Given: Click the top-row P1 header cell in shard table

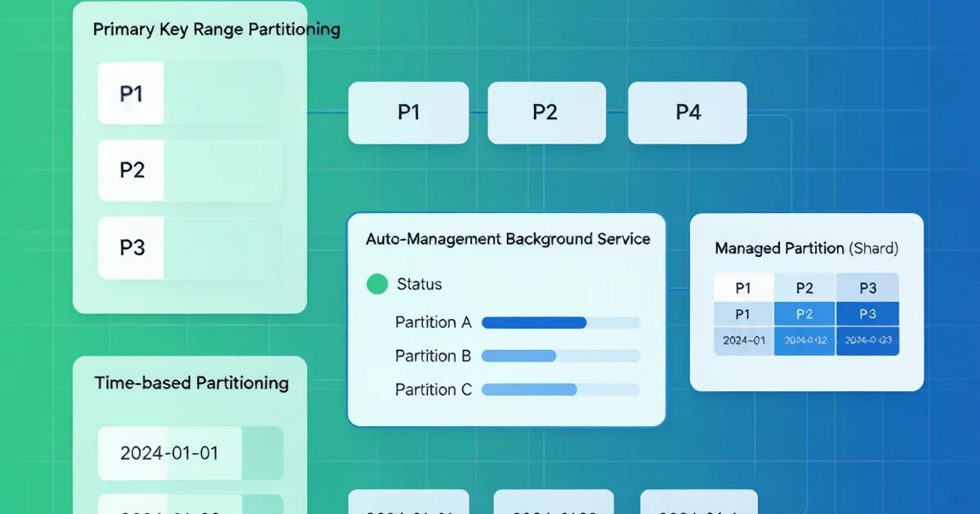Looking at the screenshot, I should coord(744,288).
